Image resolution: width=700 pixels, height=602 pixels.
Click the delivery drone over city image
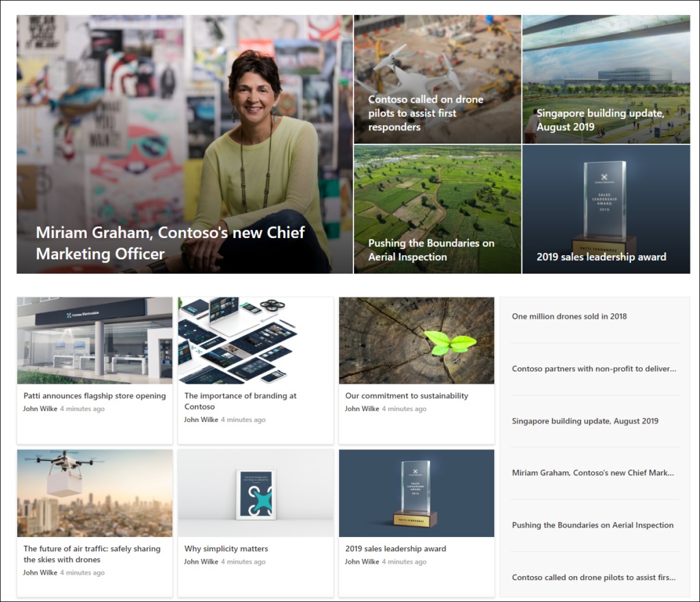(x=94, y=493)
